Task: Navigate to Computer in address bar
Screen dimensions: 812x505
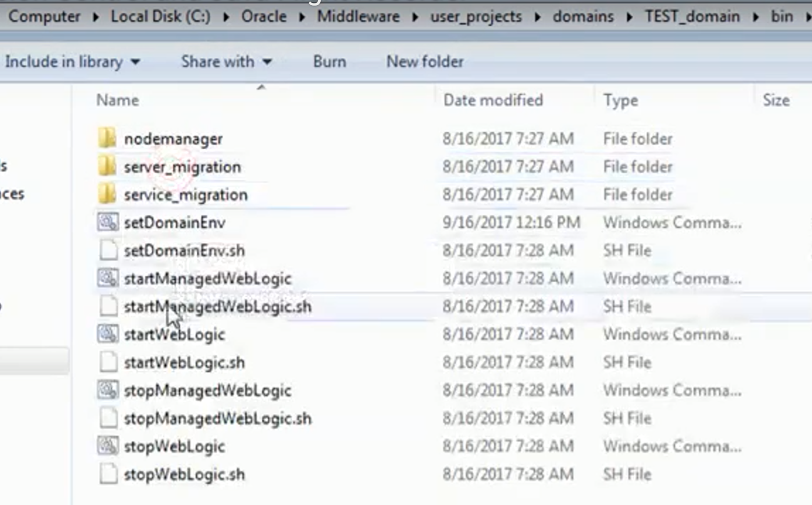Action: click(44, 17)
